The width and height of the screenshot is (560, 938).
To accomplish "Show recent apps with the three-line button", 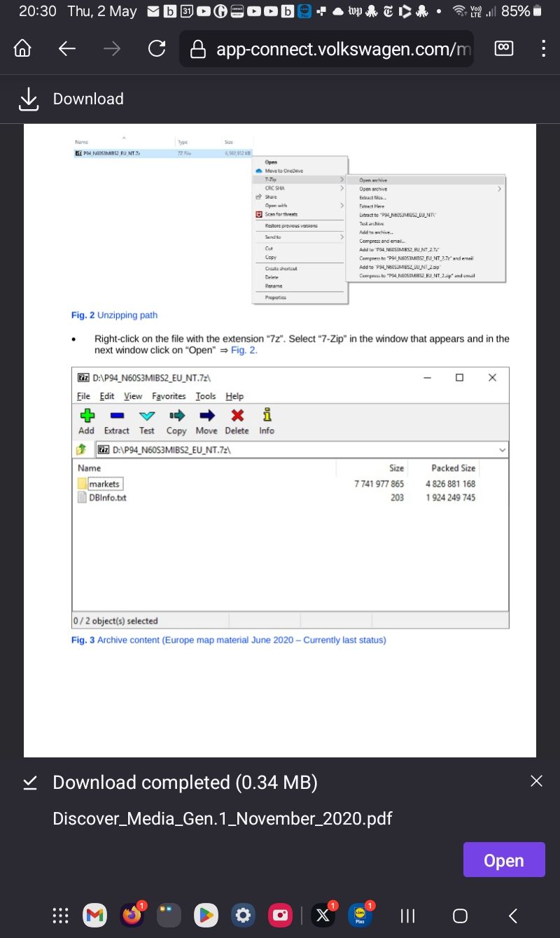I will click(407, 916).
